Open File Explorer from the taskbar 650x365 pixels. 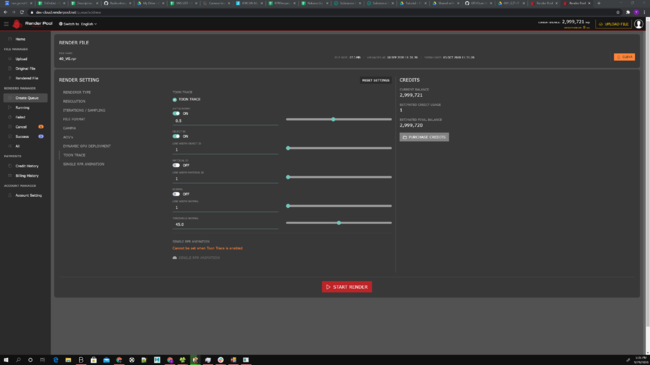[x=68, y=360]
